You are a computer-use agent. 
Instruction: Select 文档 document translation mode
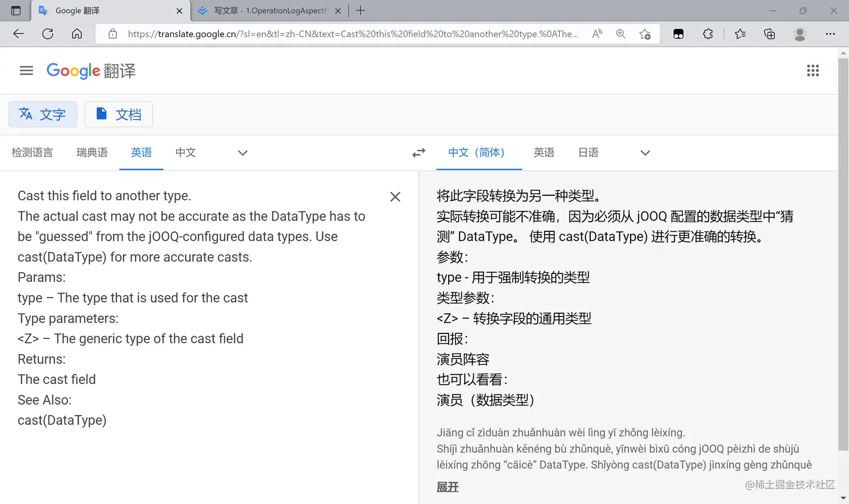pyautogui.click(x=118, y=114)
